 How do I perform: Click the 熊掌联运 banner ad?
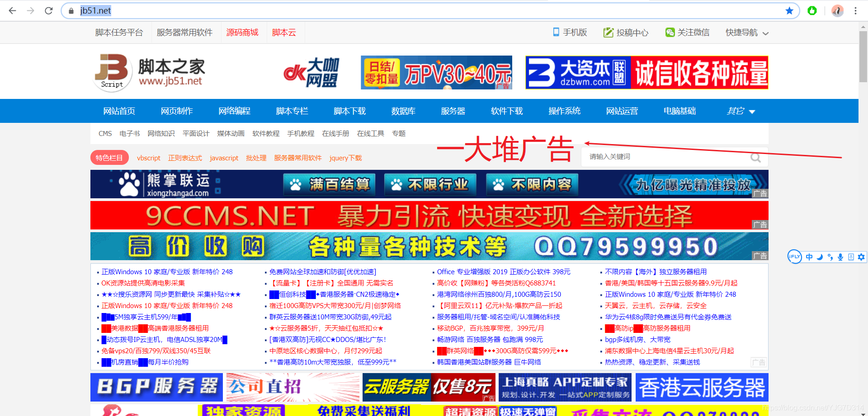click(429, 184)
